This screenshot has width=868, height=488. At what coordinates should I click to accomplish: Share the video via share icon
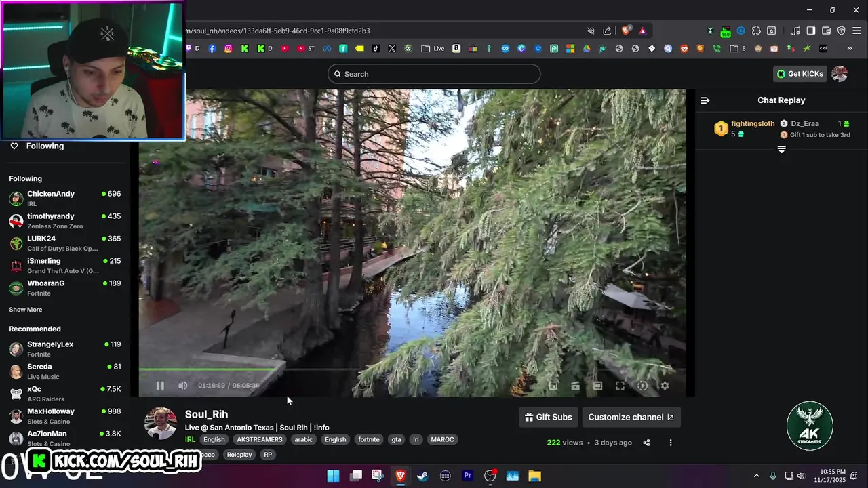(x=646, y=443)
